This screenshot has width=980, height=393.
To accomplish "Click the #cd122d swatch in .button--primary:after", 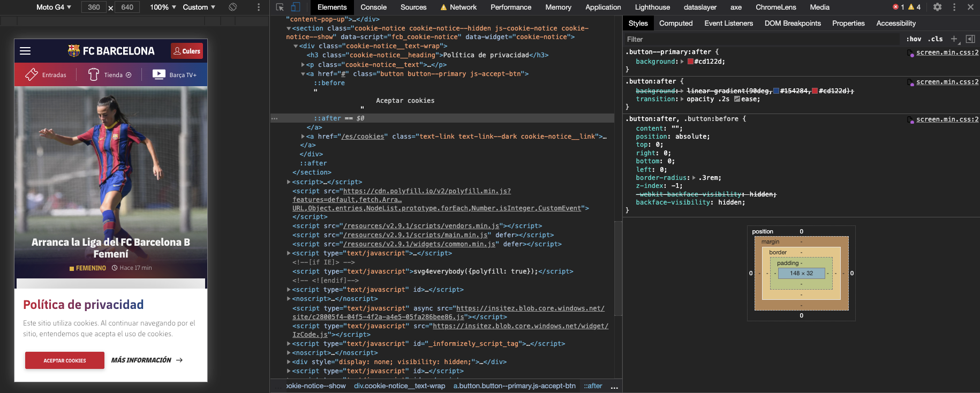I will click(690, 62).
